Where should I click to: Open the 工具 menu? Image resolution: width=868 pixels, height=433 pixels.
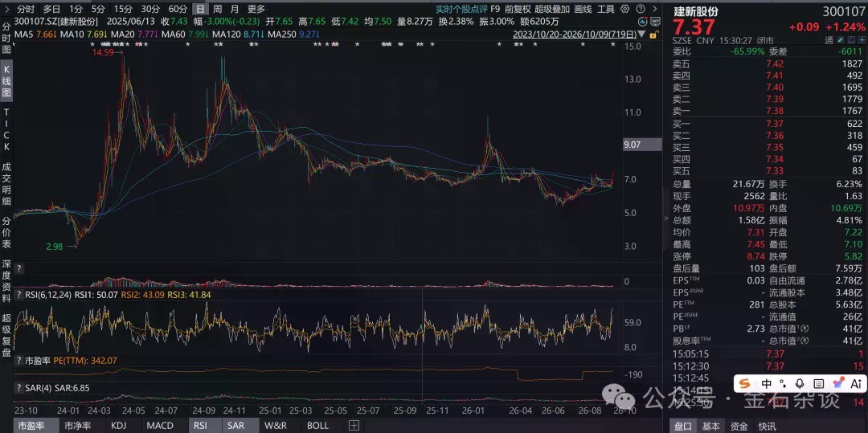(606, 9)
